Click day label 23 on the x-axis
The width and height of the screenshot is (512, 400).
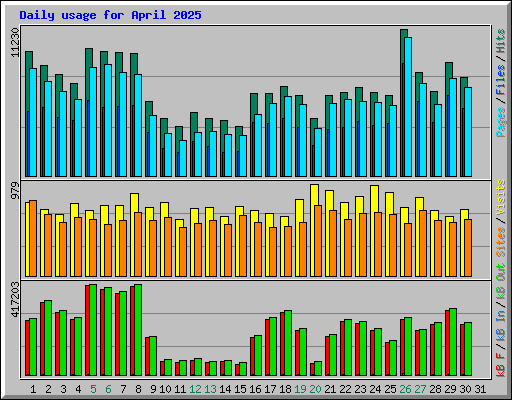(360, 389)
